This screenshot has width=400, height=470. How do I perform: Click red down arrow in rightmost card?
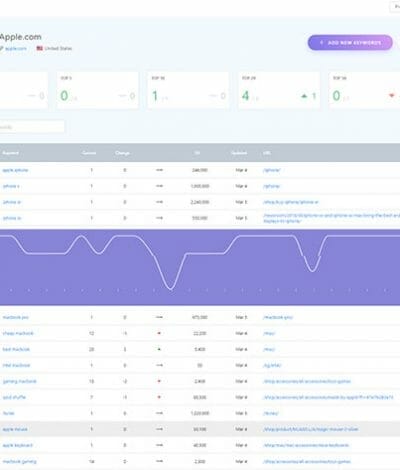[x=392, y=96]
